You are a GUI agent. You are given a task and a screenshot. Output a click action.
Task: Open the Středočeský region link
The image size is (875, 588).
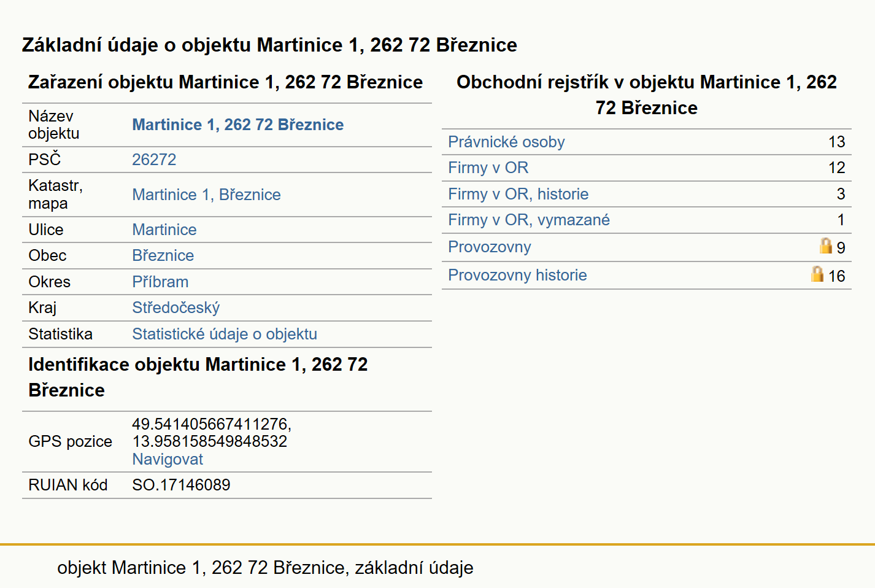(176, 308)
